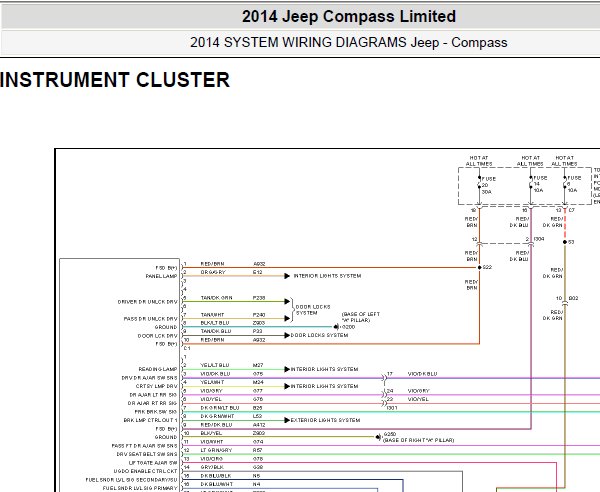Click the 'FUSE 20 30A' fuse label
600x492 pixels.
click(x=488, y=186)
